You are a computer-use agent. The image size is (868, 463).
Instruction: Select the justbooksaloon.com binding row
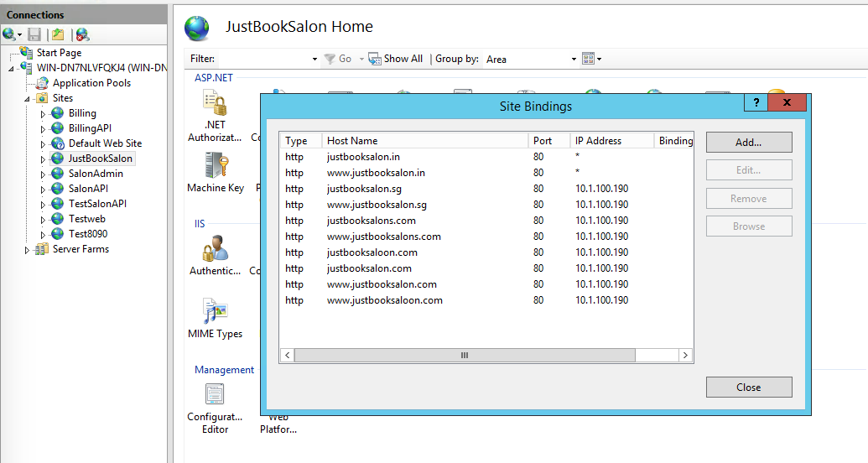[x=486, y=252]
